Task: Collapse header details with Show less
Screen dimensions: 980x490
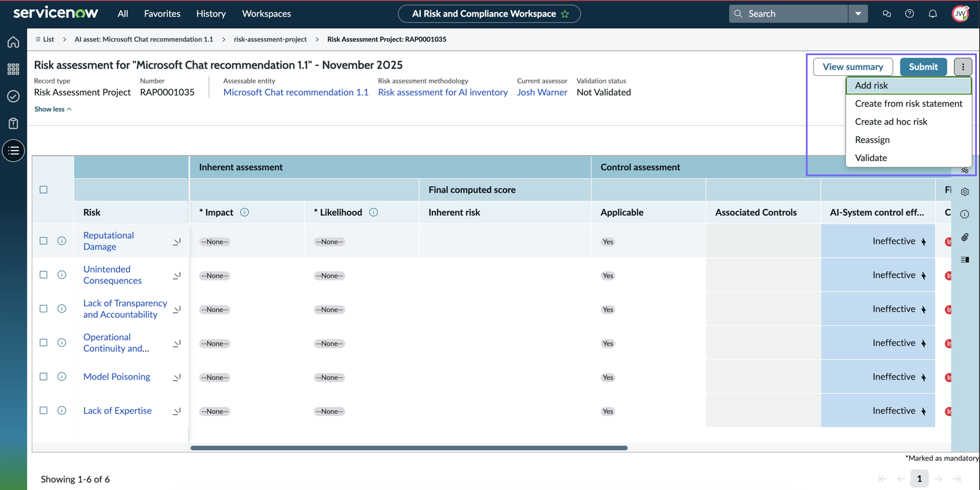Action: (53, 109)
